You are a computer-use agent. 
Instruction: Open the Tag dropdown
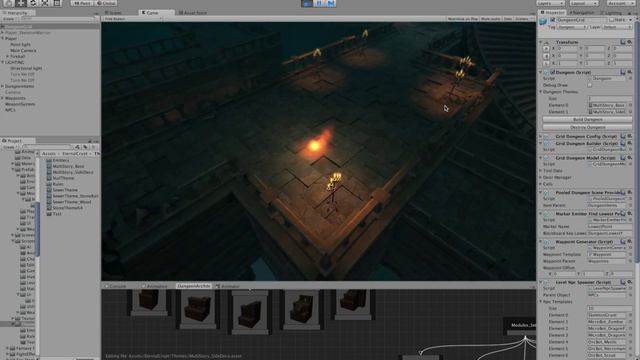572,27
